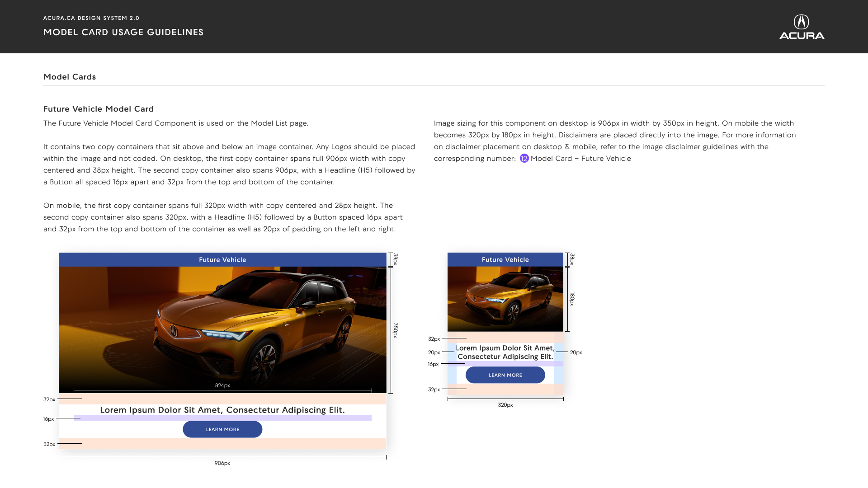The width and height of the screenshot is (868, 488).
Task: Click the paragraph starting 'Image sizing for this component'
Action: pos(615,141)
